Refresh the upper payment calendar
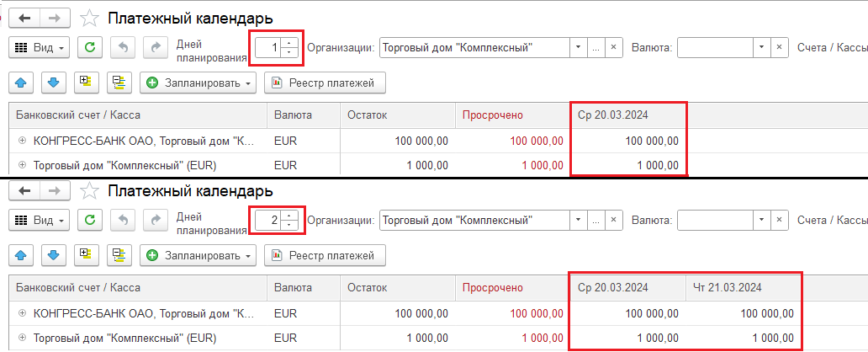Viewport: 868px width, 352px height. click(90, 48)
